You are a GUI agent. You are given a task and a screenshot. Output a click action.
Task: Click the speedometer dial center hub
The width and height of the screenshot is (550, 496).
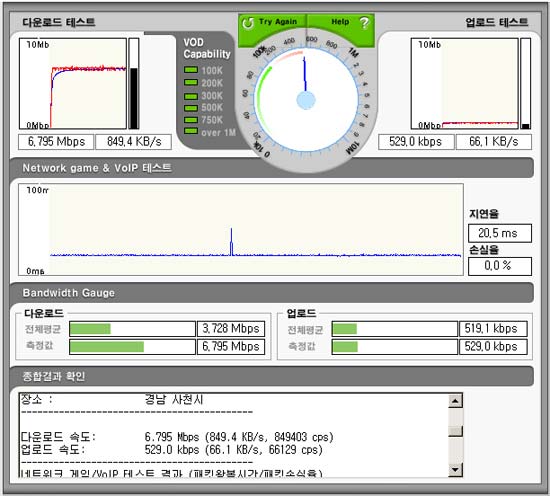306,100
